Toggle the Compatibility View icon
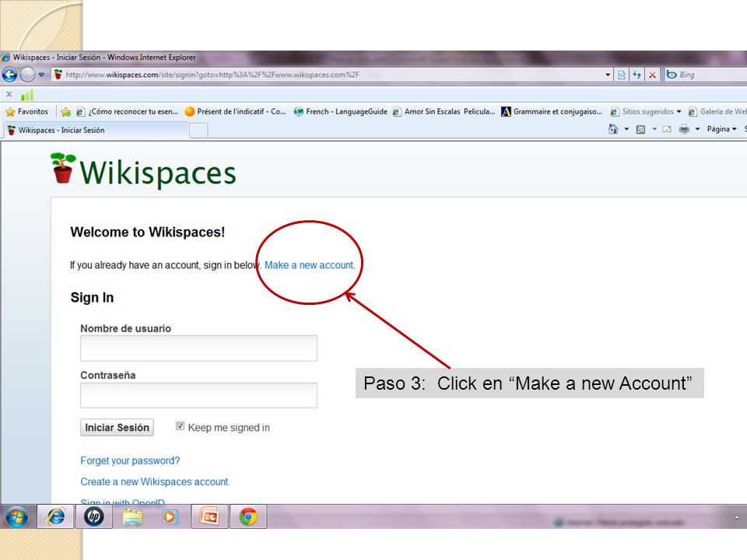The image size is (747, 560). (x=621, y=75)
